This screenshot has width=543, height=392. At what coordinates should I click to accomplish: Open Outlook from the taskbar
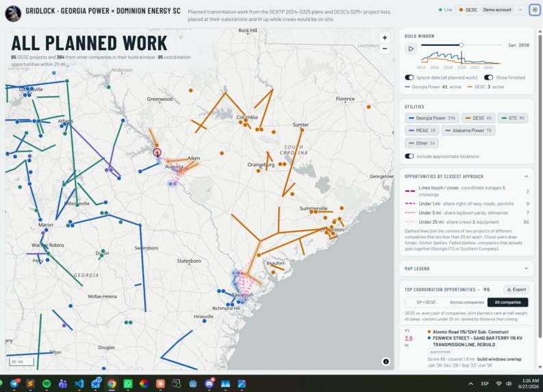(96, 383)
